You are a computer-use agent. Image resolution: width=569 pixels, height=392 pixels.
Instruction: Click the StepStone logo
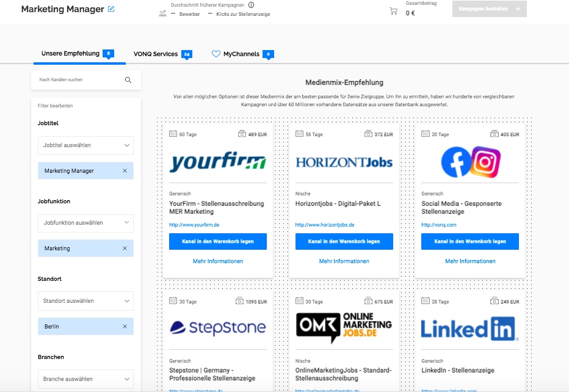pyautogui.click(x=218, y=328)
